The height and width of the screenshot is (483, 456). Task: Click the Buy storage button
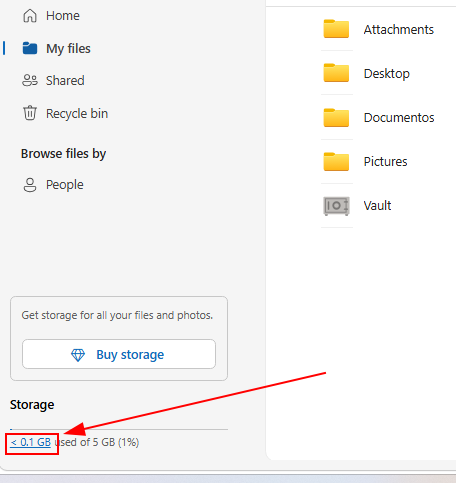pyautogui.click(x=119, y=354)
